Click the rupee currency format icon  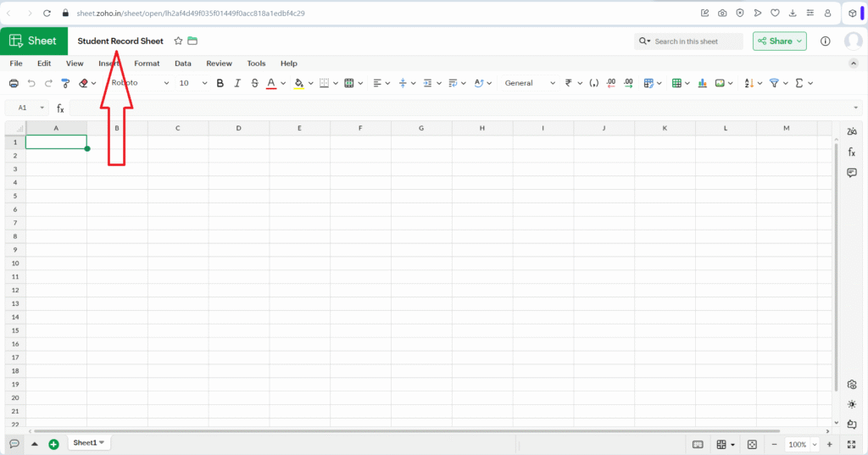pos(569,83)
